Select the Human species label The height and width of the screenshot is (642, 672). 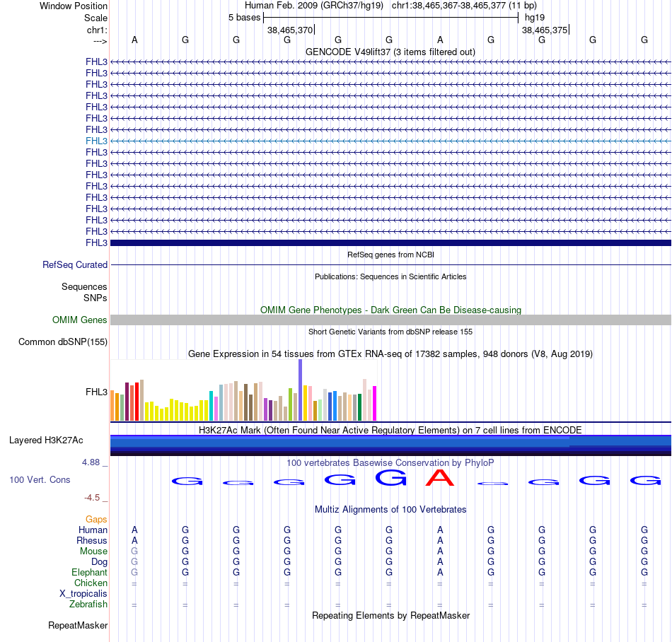93,530
